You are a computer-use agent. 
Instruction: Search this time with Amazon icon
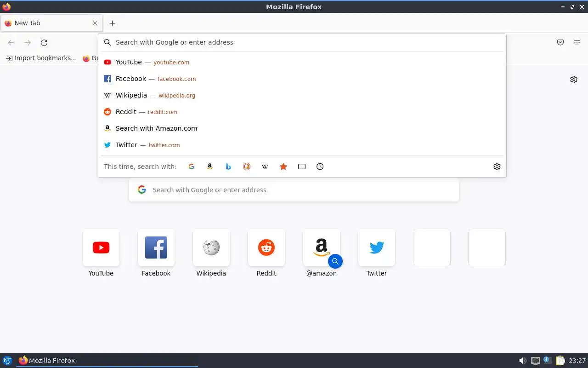point(210,167)
